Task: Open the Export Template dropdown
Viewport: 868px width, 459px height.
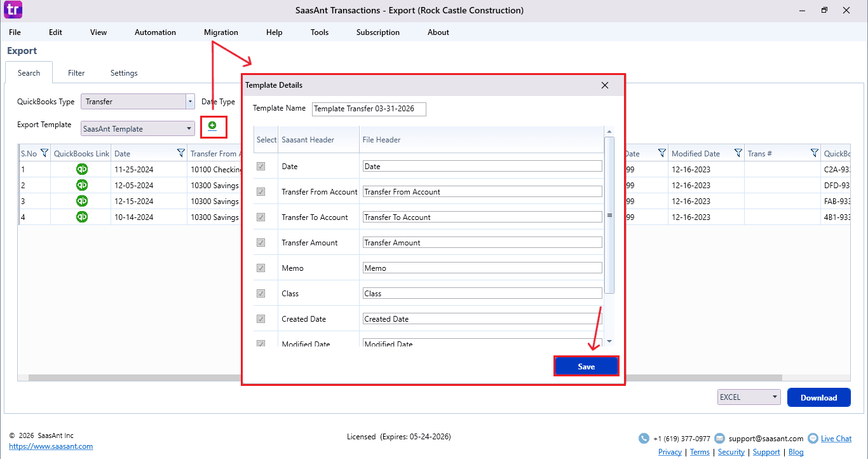Action: pyautogui.click(x=189, y=128)
